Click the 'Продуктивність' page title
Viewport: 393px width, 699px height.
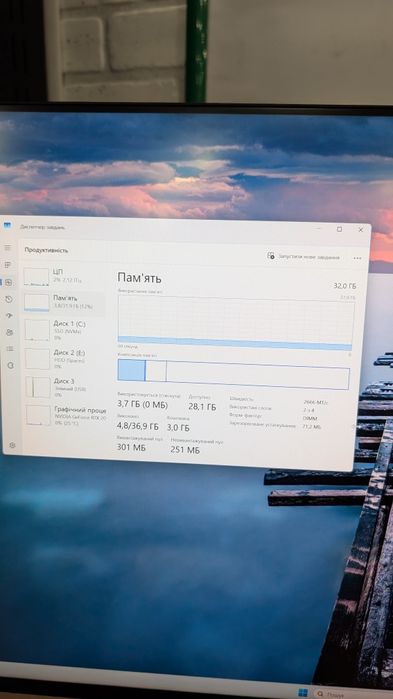(46, 250)
